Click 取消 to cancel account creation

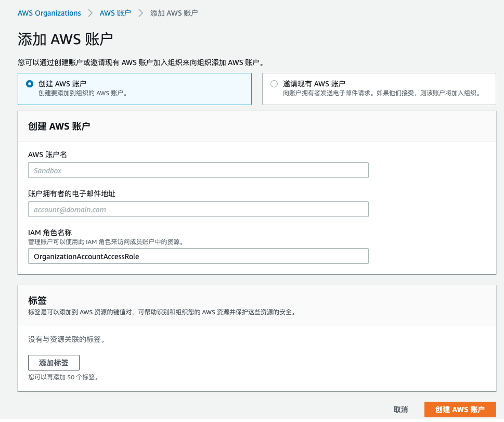[x=400, y=410]
